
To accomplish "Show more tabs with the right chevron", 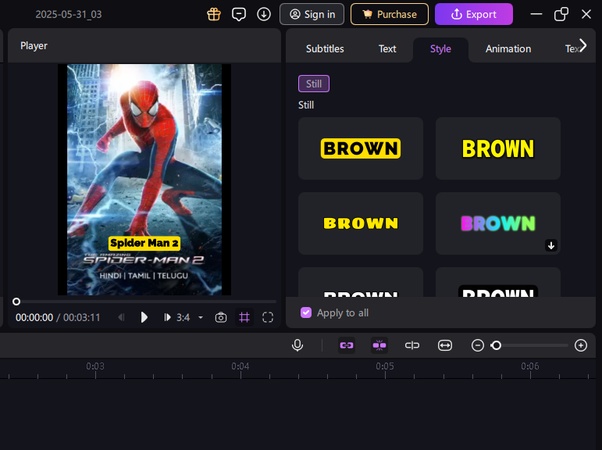I will (583, 46).
